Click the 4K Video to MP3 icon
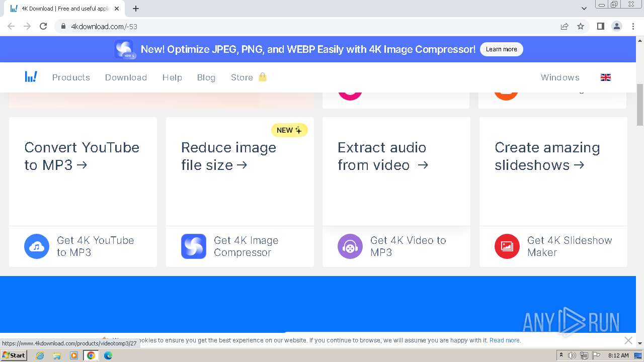The width and height of the screenshot is (644, 362). coord(350,246)
